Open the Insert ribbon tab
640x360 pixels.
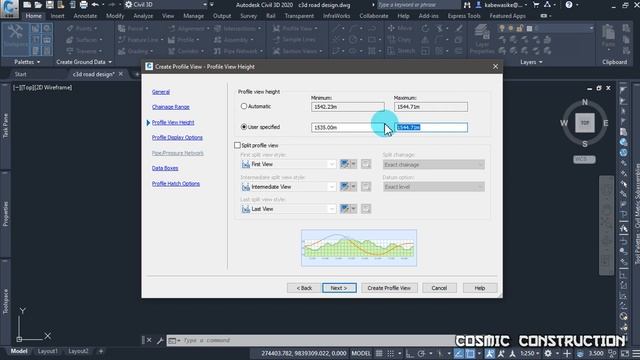point(58,16)
